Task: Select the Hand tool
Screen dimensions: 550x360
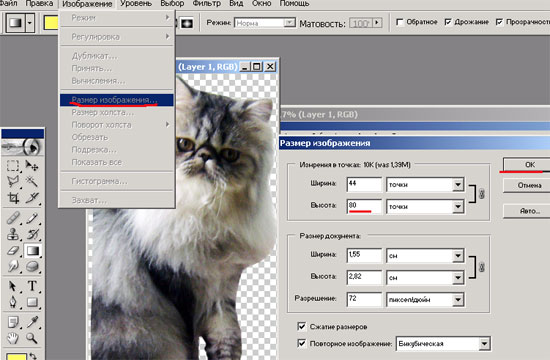Action: [13, 338]
